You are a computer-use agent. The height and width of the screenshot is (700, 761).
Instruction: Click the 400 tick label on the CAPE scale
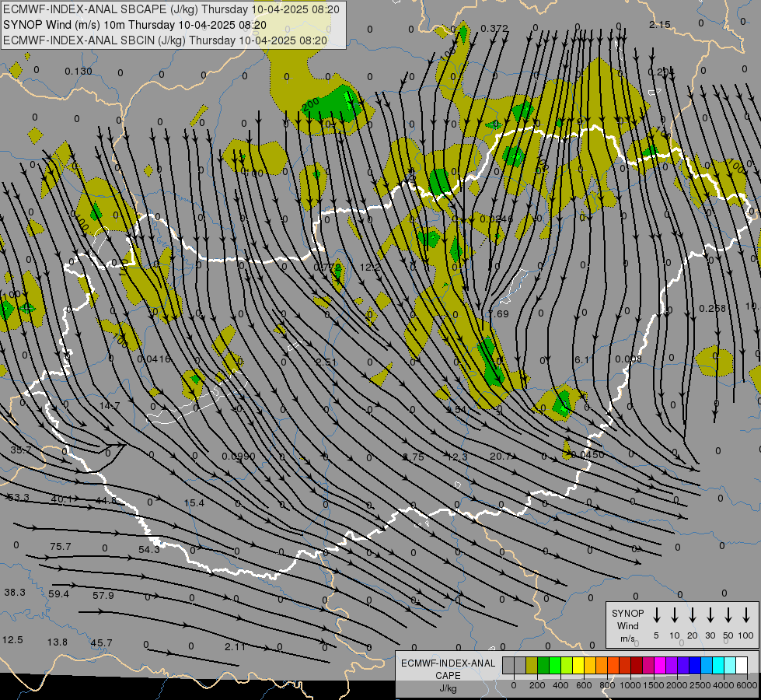[560, 685]
